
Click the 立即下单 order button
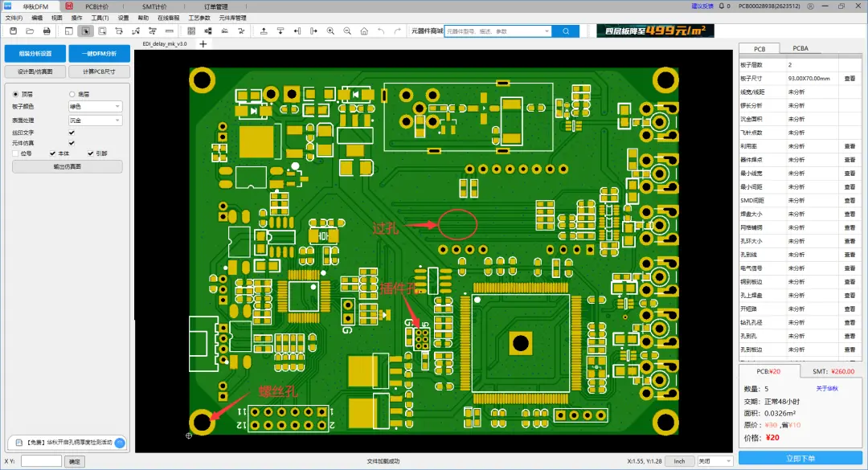[800, 459]
